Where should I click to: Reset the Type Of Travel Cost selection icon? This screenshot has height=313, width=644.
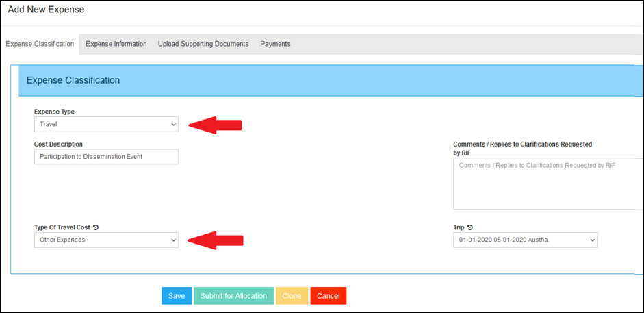point(96,227)
